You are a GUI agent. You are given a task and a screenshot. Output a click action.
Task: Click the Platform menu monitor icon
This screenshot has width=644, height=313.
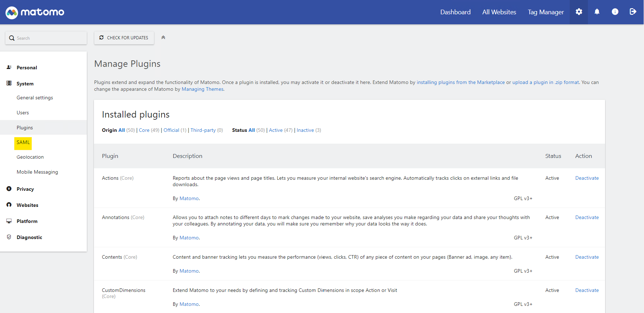[x=9, y=221]
